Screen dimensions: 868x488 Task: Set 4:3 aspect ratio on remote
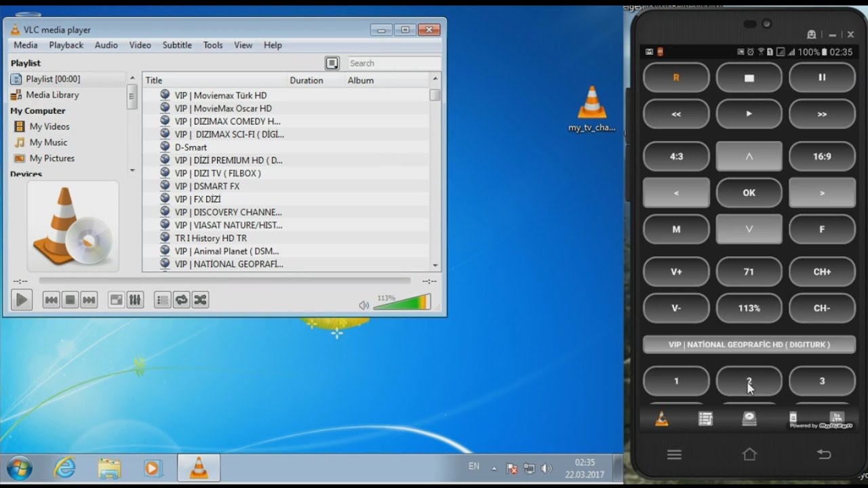(x=676, y=156)
